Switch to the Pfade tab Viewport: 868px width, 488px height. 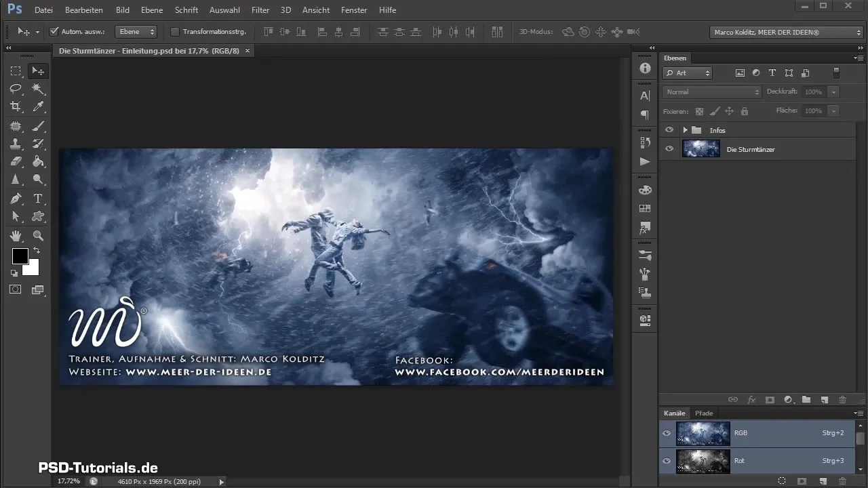704,413
